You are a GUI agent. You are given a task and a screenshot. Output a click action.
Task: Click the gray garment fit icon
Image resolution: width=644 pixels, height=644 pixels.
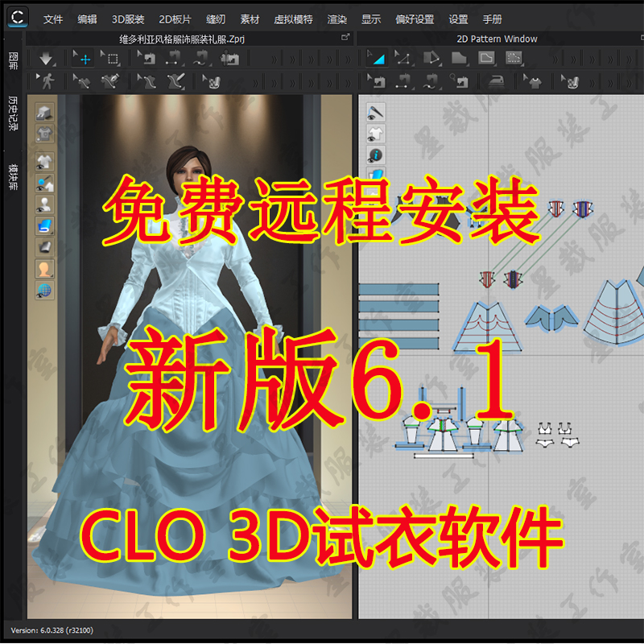click(x=44, y=134)
